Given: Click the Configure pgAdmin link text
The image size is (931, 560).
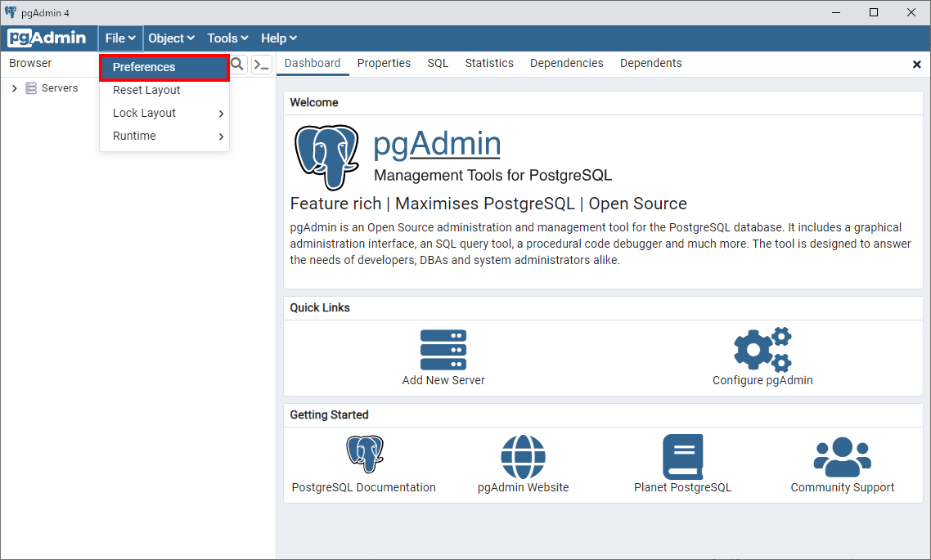Looking at the screenshot, I should click(x=762, y=380).
